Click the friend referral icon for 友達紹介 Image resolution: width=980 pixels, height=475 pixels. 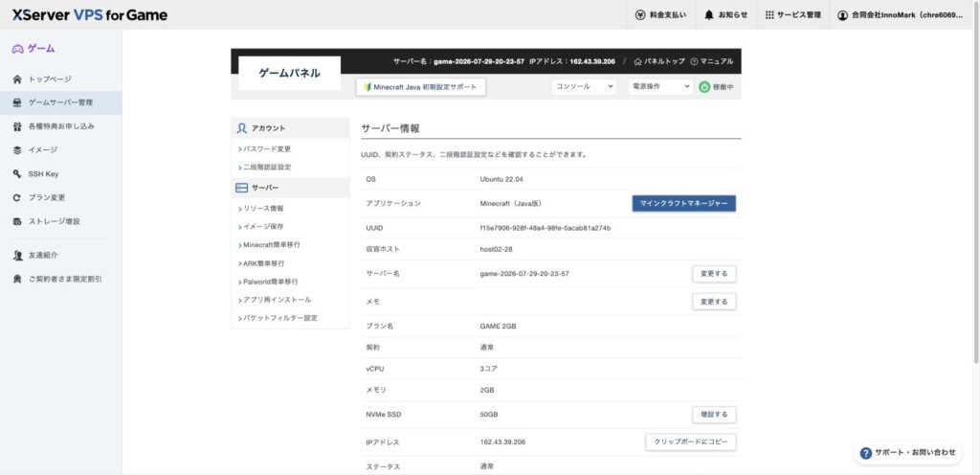click(17, 256)
